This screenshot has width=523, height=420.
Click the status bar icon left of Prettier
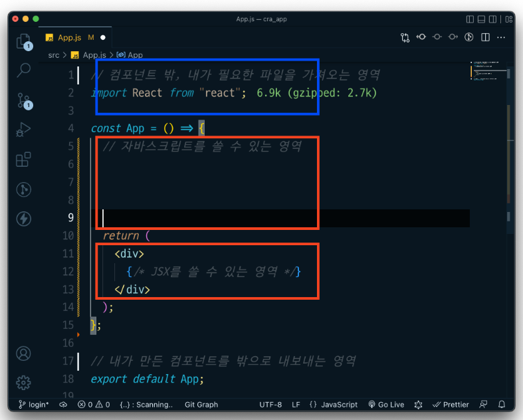click(x=418, y=405)
